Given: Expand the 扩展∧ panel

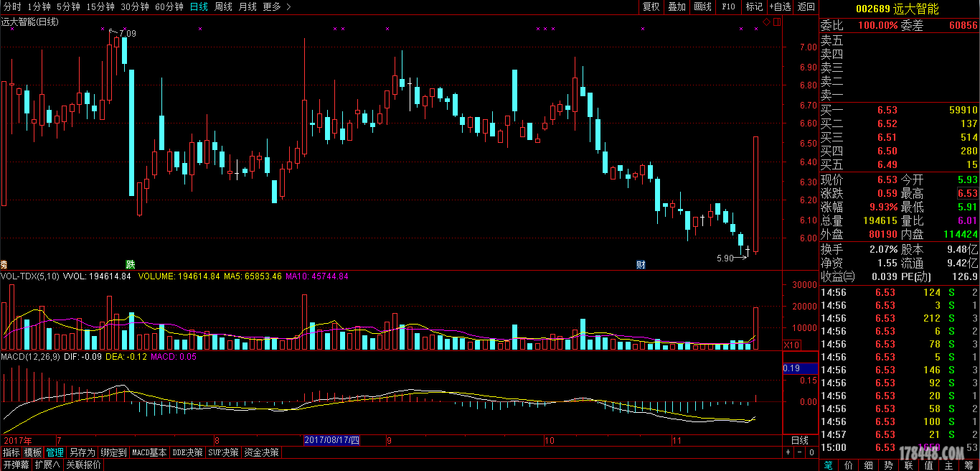Looking at the screenshot, I should [48, 465].
